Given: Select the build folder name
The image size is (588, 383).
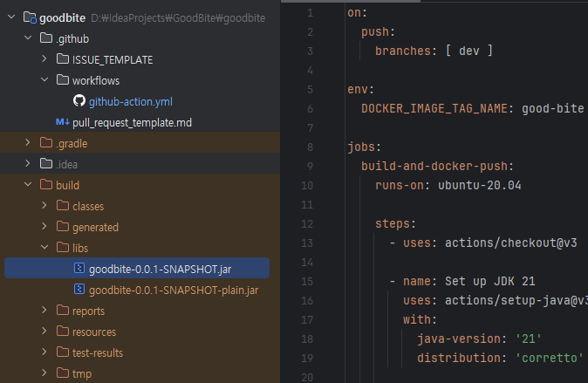Looking at the screenshot, I should (x=67, y=185).
